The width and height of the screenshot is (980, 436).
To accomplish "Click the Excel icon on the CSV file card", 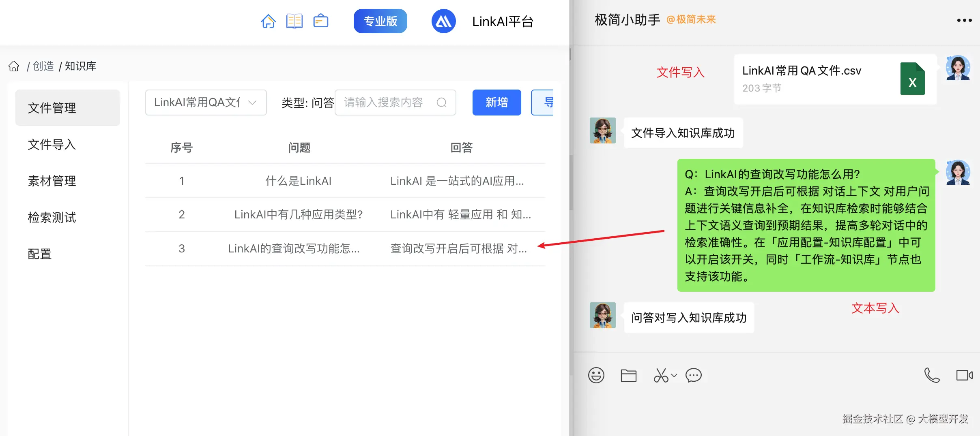I will coord(913,79).
